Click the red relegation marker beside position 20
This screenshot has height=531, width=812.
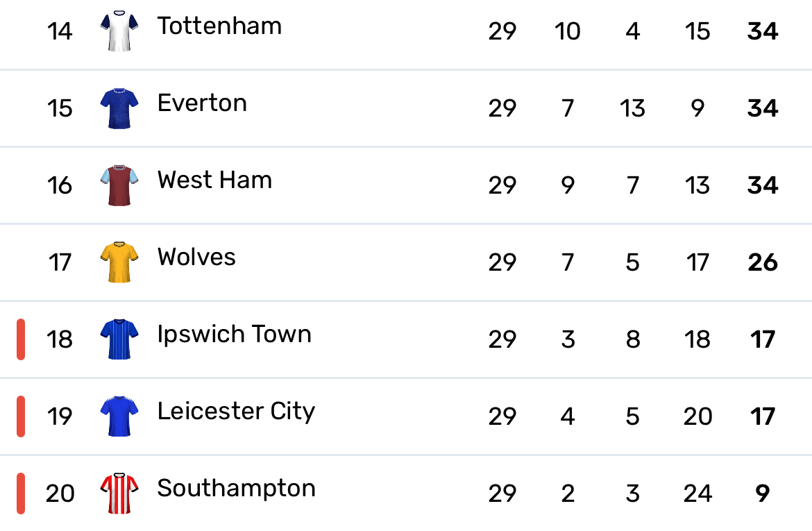pos(21,494)
